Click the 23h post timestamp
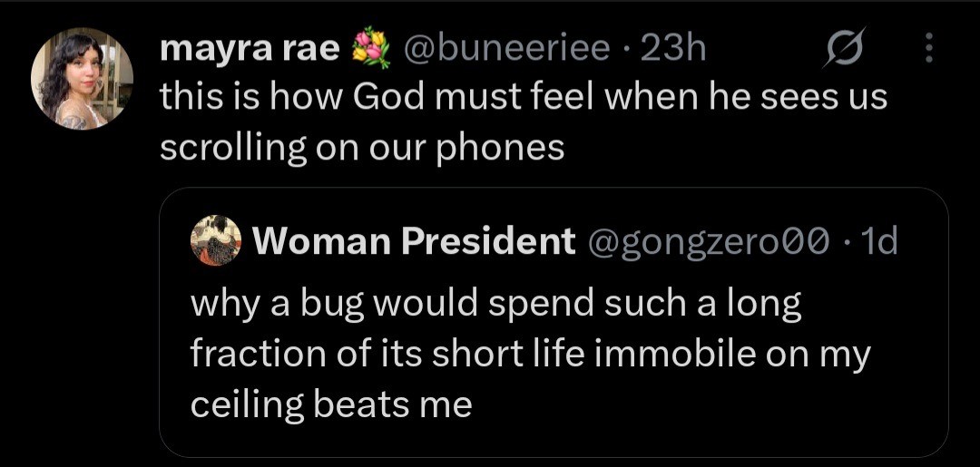 673,49
